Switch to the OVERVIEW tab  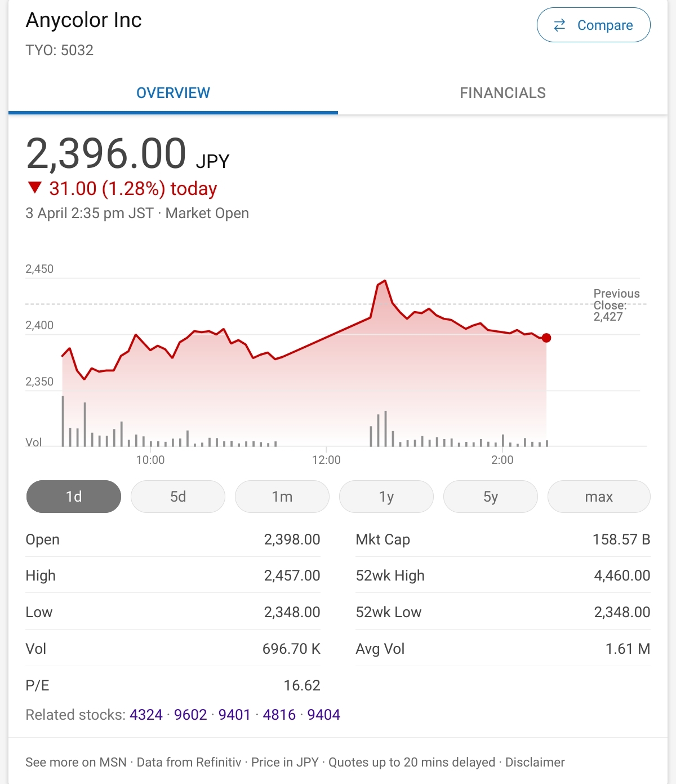[173, 93]
